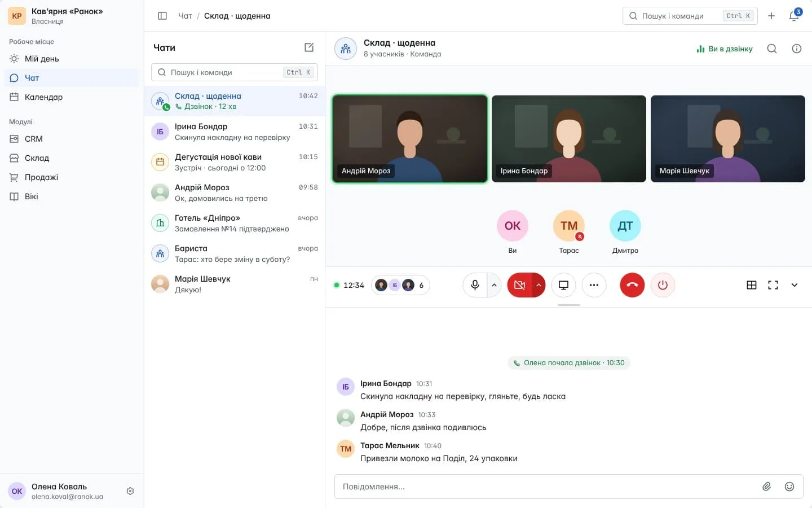Show call participants list with count 6
This screenshot has height=508, width=812.
click(400, 285)
